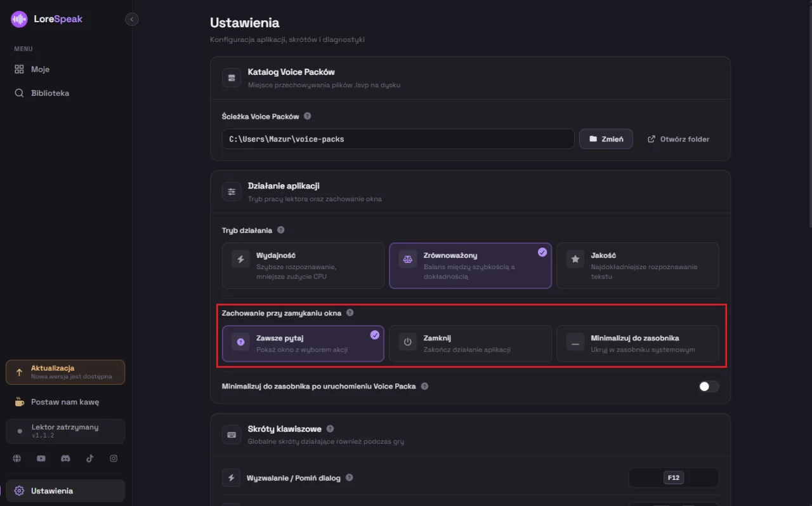
Task: Click the Katalog Voice Packów drive icon
Action: pyautogui.click(x=231, y=77)
